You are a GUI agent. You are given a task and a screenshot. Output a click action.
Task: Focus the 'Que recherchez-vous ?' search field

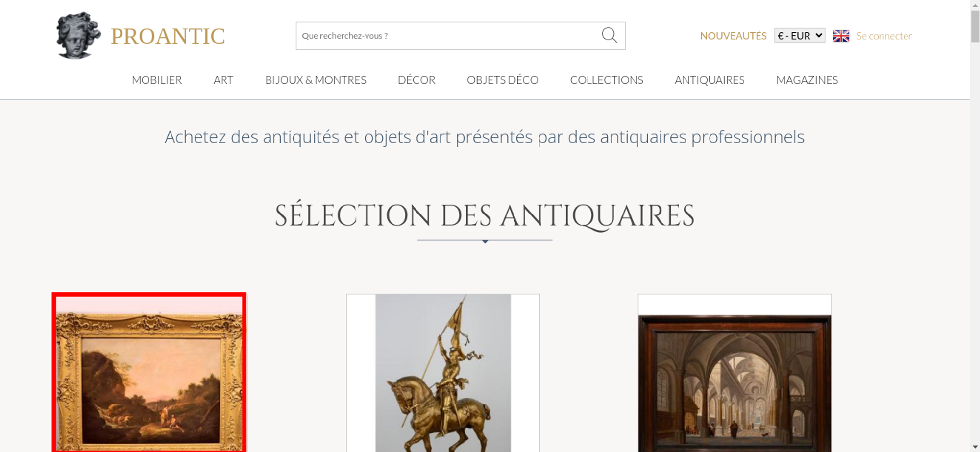pyautogui.click(x=448, y=36)
